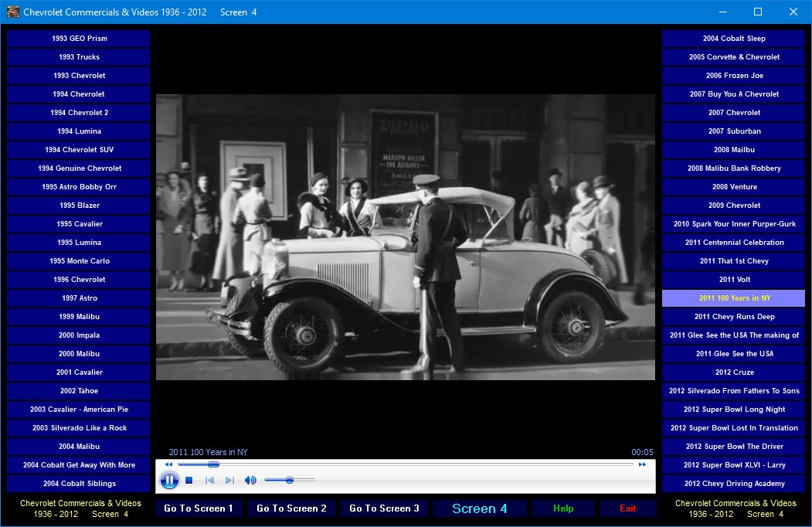This screenshot has width=812, height=527.
Task: Click the app icon in title bar
Action: 13,12
